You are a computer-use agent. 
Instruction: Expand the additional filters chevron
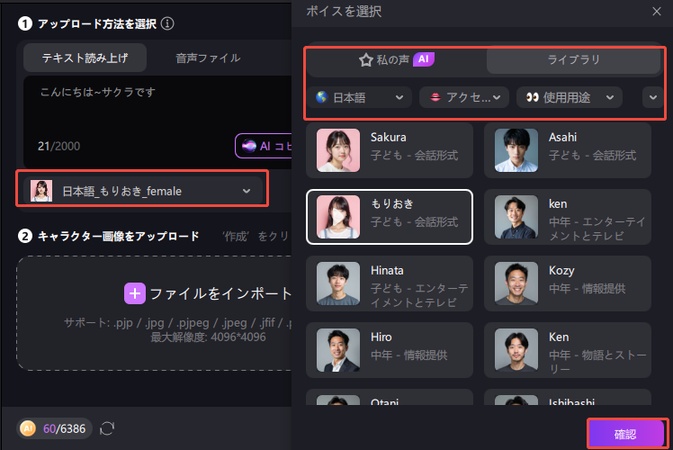pyautogui.click(x=653, y=97)
